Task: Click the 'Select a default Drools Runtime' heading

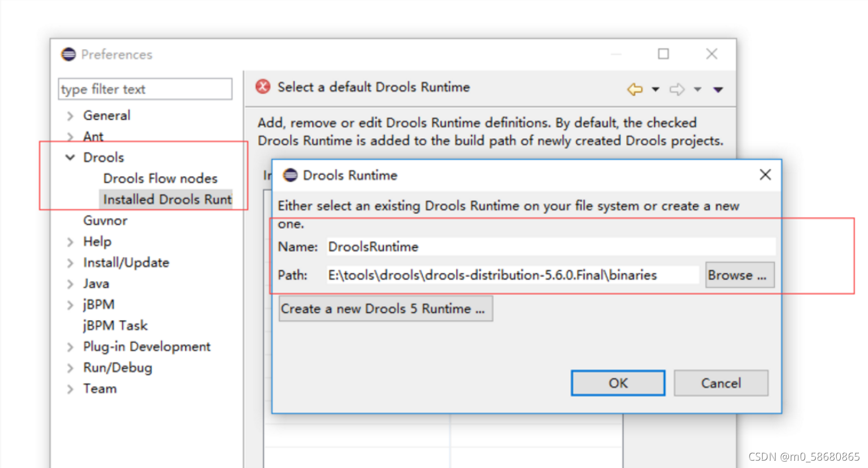Action: pyautogui.click(x=374, y=87)
